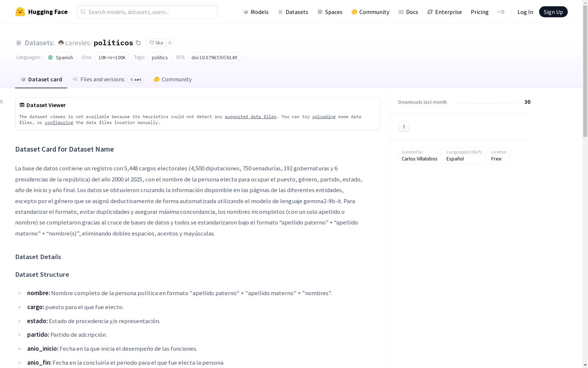Open the Datasets menu item
Viewport: 588px width, 368px height.
coord(293,12)
